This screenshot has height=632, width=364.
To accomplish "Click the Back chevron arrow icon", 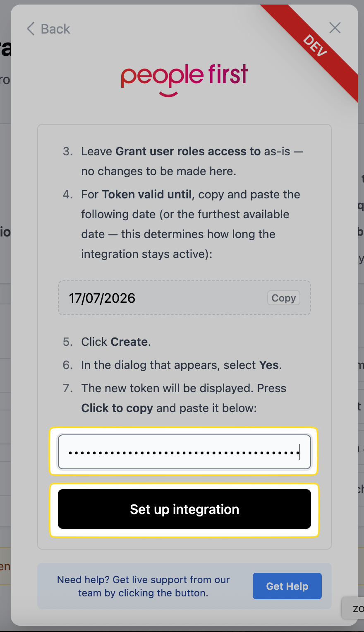I will [31, 29].
